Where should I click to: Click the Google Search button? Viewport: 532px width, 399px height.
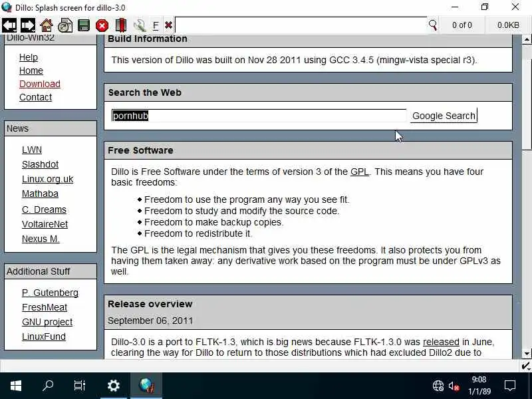coord(444,116)
